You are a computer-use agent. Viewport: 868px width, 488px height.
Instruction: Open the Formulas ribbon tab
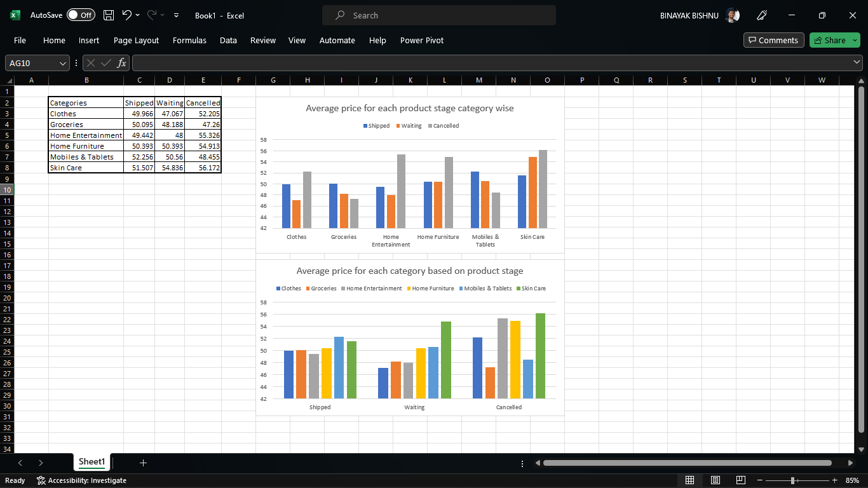189,40
